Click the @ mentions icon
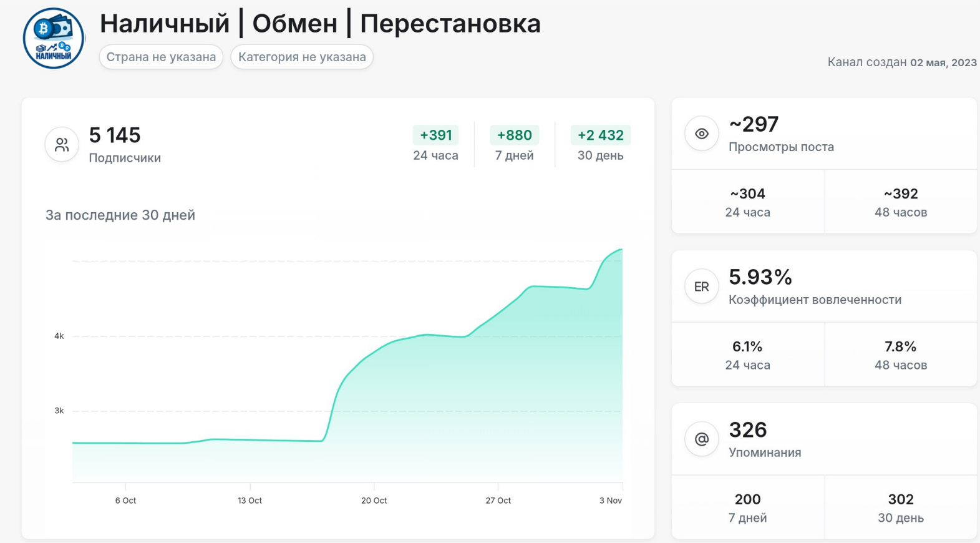 (x=701, y=439)
